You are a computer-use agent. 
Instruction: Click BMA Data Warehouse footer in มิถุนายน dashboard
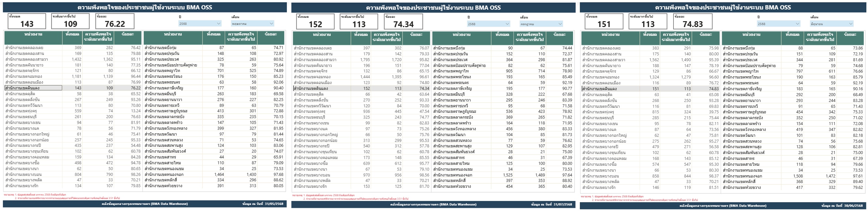pyautogui.click(x=723, y=205)
